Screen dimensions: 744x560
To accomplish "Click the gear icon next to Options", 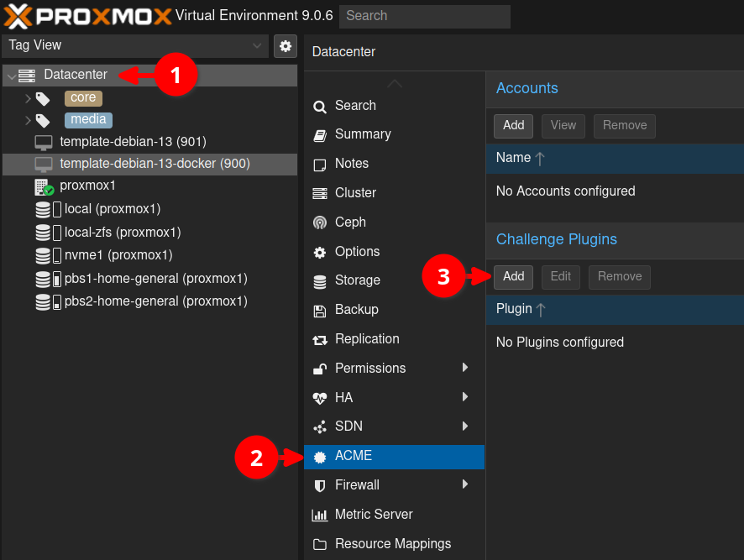I will pos(320,253).
